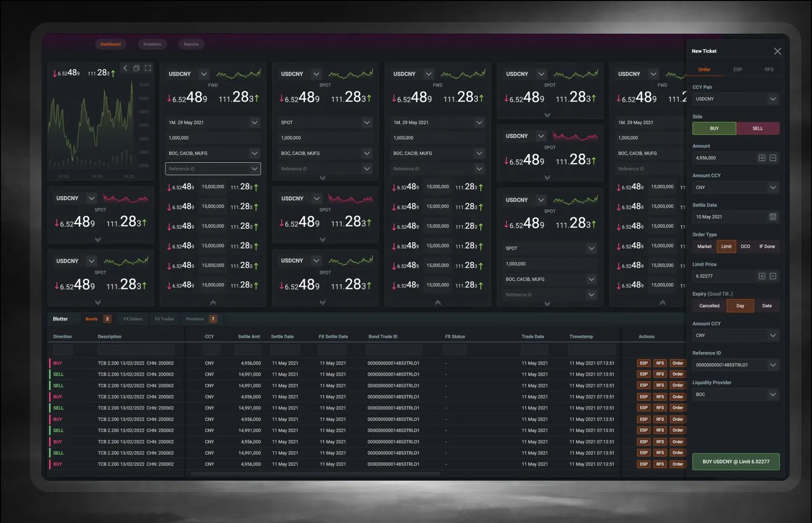Open the Amount CCY dropdown below Amount field
812x523 pixels.
click(x=736, y=187)
